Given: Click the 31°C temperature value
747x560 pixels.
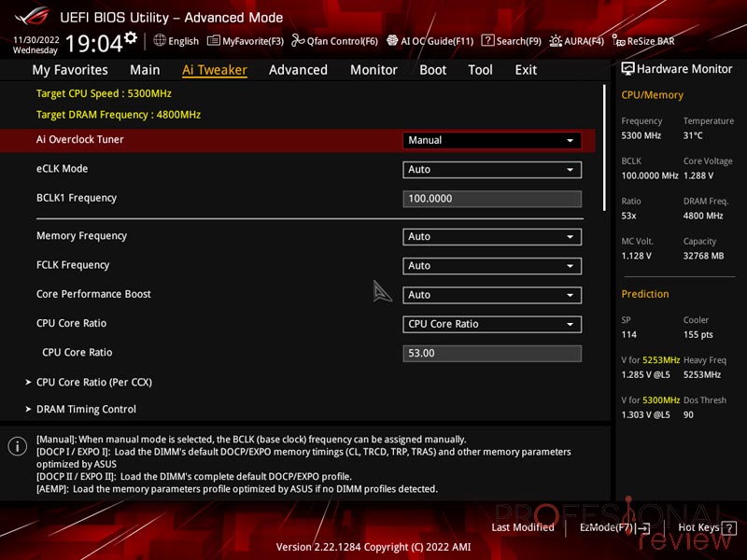Looking at the screenshot, I should tap(693, 135).
